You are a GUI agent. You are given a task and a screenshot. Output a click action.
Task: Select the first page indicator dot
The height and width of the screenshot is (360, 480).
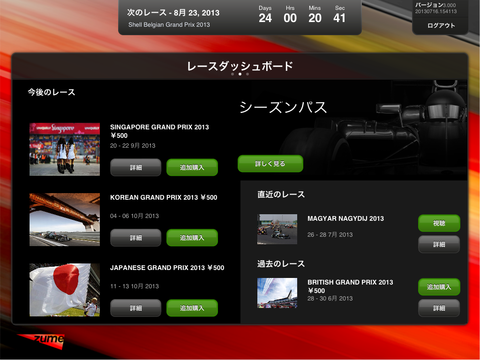pyautogui.click(x=232, y=74)
